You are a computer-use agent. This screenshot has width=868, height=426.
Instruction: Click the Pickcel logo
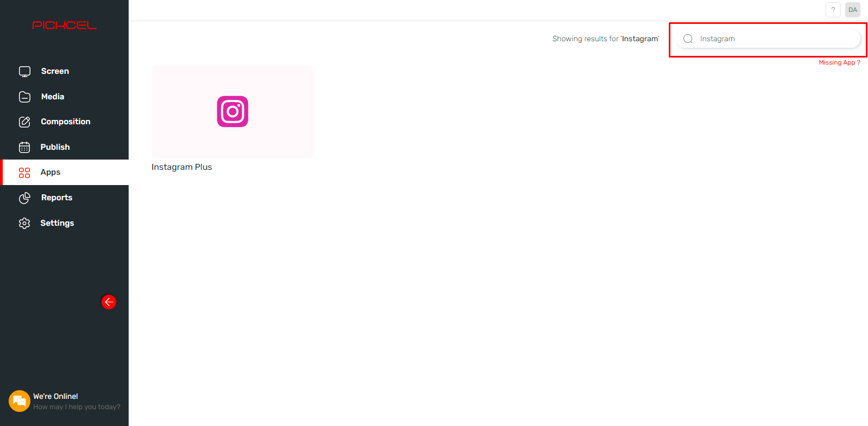(64, 25)
